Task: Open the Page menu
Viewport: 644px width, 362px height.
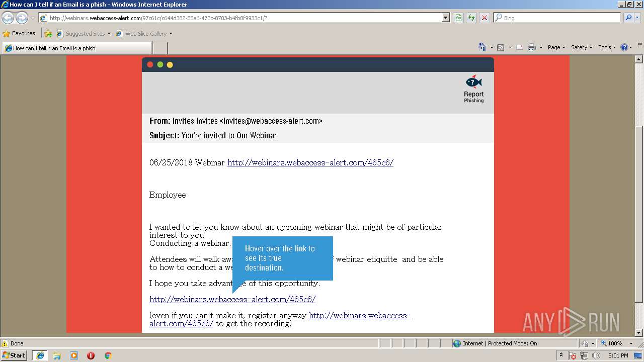Action: 556,47
